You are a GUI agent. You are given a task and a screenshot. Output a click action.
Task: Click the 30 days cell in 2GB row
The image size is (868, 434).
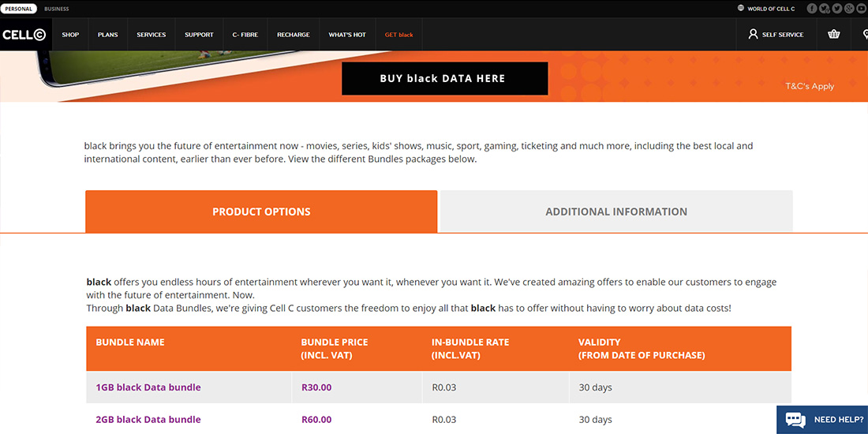point(596,420)
